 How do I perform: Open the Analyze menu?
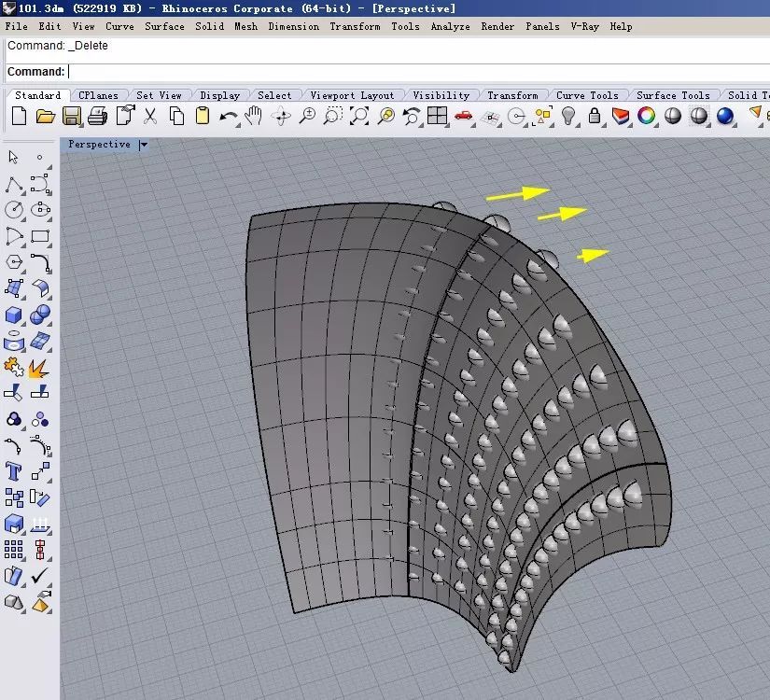450,26
